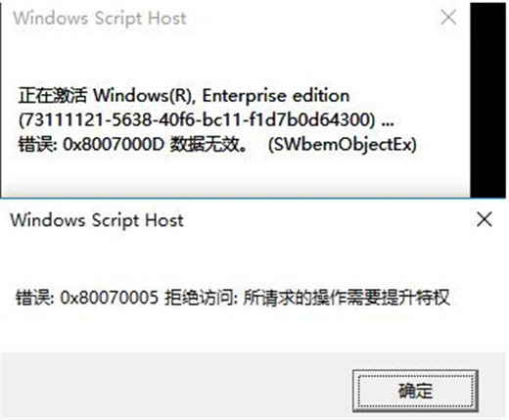Click blank space above 正在激活 text

click(235, 59)
